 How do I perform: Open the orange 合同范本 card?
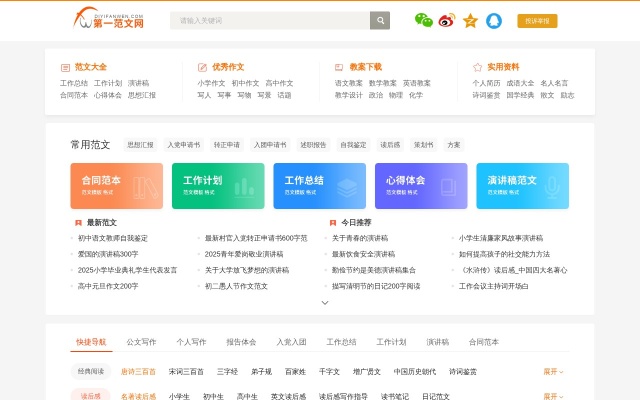(117, 186)
